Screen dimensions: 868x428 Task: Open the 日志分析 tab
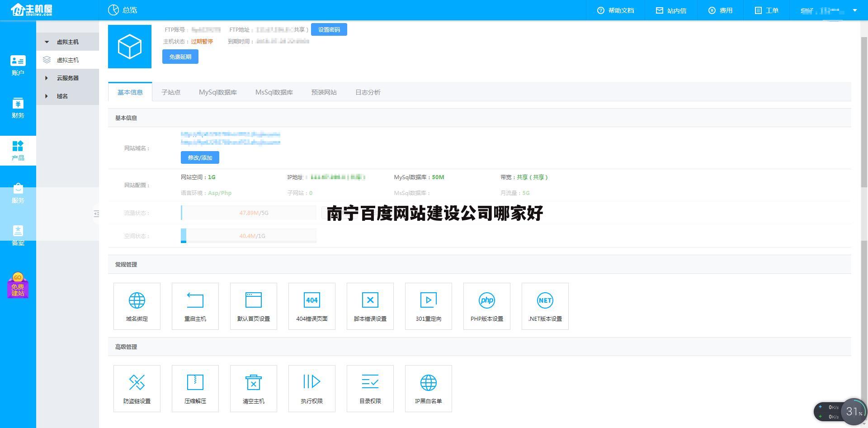pyautogui.click(x=368, y=92)
